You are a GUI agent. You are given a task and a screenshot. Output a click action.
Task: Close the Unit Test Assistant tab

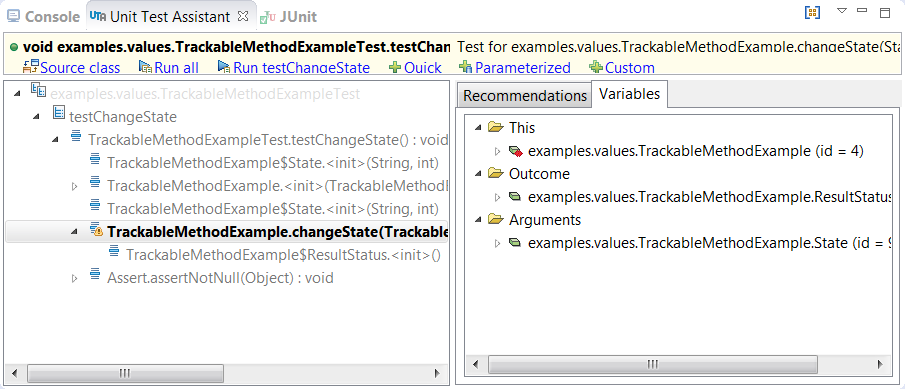(243, 16)
